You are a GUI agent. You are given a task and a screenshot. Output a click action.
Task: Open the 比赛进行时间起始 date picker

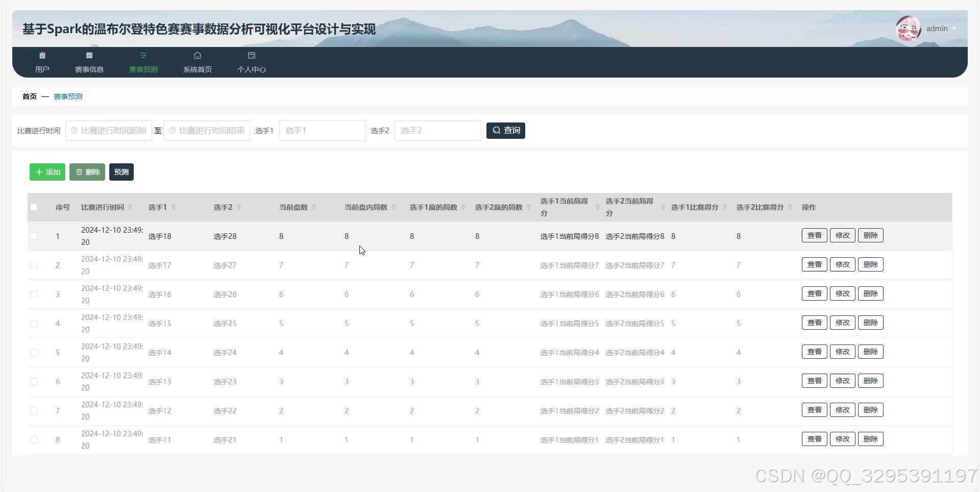coord(109,131)
